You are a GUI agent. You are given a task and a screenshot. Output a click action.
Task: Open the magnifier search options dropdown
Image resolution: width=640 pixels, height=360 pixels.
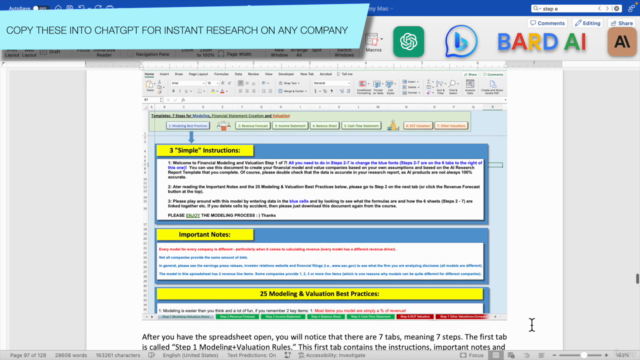tap(537, 9)
